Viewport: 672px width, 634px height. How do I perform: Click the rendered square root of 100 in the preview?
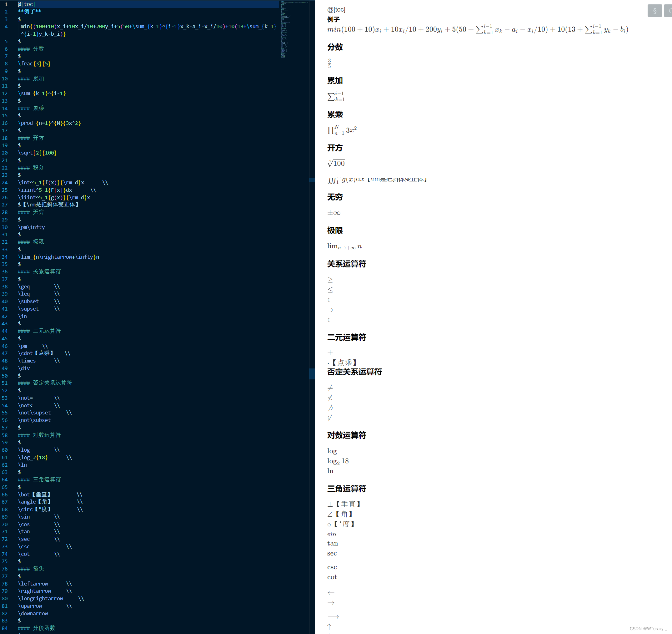pos(336,163)
